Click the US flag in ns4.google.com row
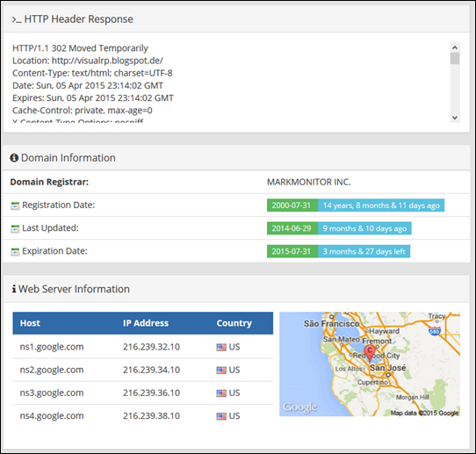Viewport: 476px width, 454px height. [x=221, y=416]
